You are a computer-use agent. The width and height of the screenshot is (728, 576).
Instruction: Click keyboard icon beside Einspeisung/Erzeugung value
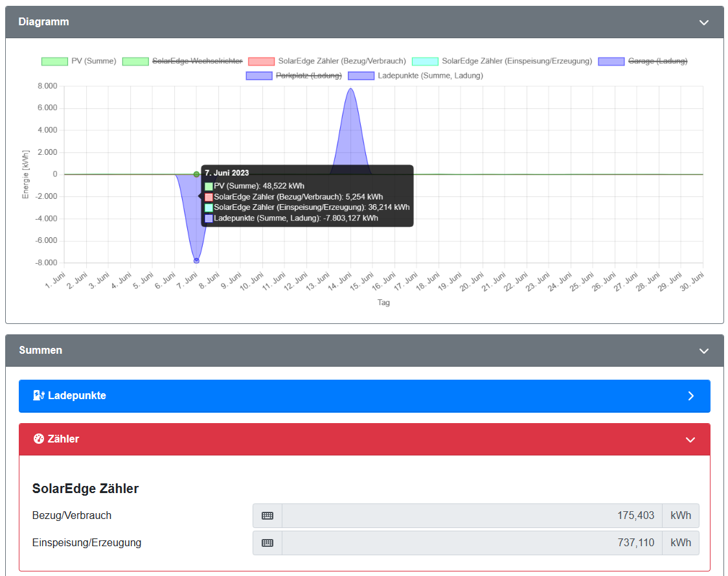click(x=267, y=543)
